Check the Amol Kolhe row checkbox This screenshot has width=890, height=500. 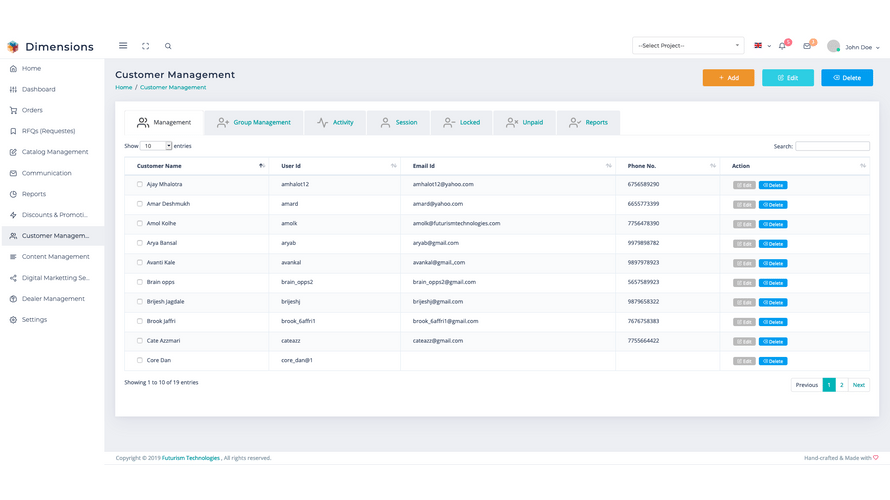pyautogui.click(x=140, y=224)
